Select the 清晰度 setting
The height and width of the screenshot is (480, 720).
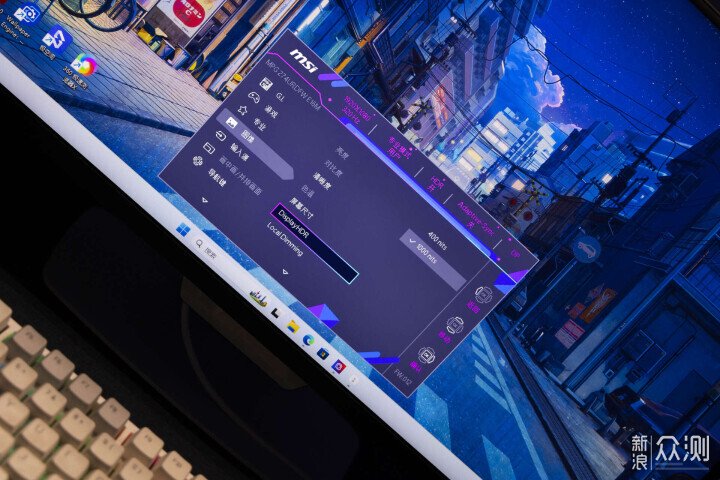tap(322, 181)
